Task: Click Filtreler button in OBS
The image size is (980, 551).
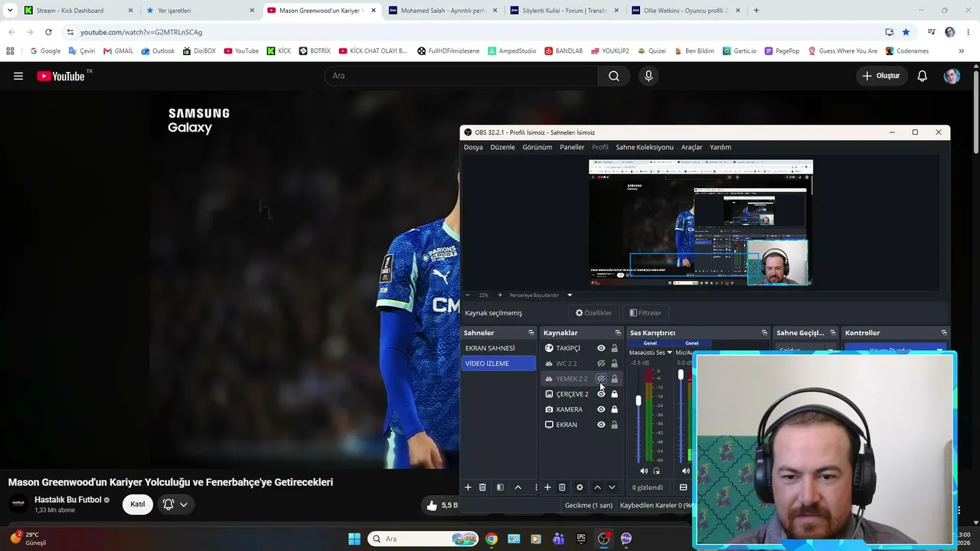Action: click(645, 313)
